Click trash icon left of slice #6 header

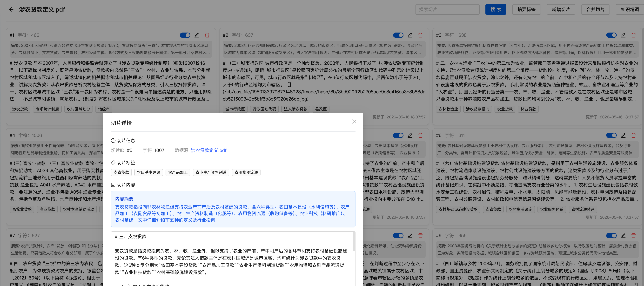[x=420, y=136]
